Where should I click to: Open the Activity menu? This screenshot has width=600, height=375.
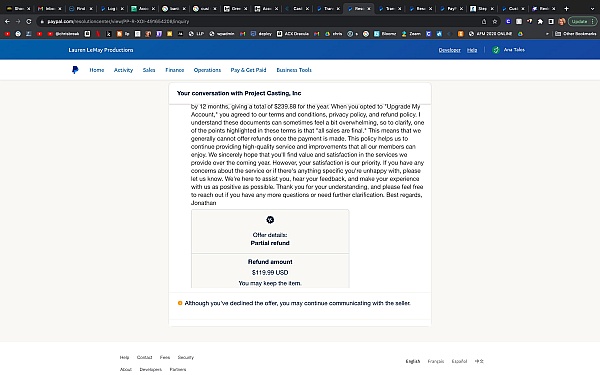(123, 70)
